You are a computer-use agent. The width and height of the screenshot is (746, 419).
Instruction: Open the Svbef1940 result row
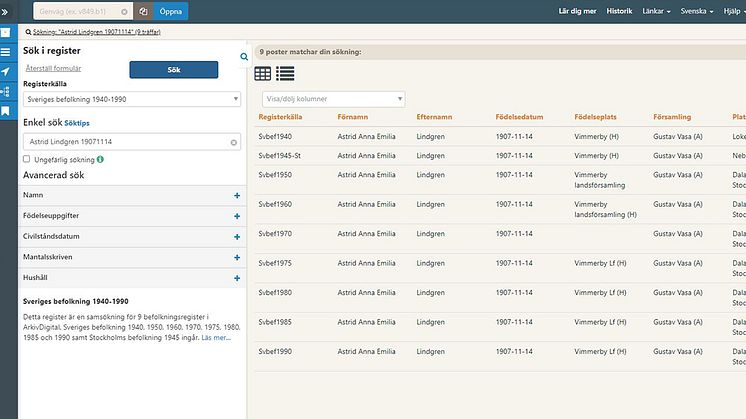[x=500, y=136]
